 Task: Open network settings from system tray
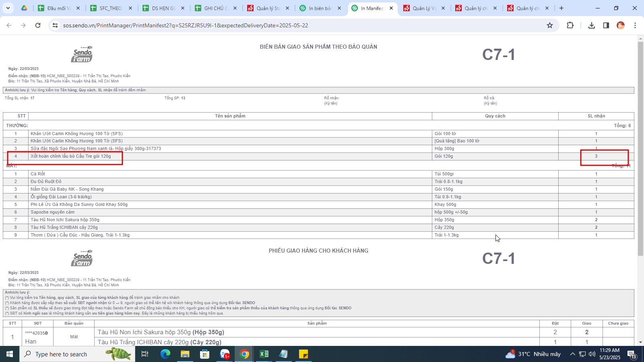pos(582,354)
